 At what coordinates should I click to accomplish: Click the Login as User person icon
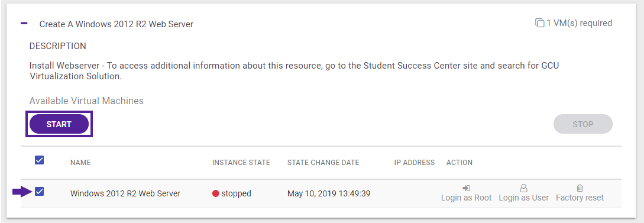(x=524, y=188)
